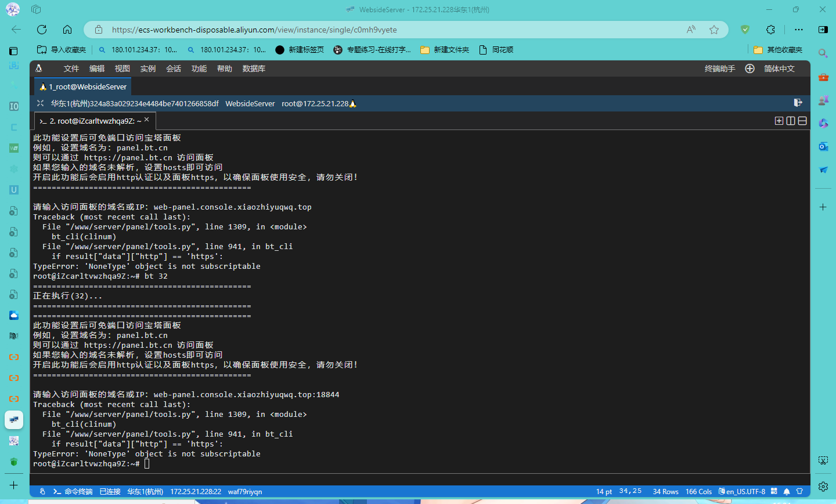Click waf79riyqn in status bar
This screenshot has height=504, width=836.
point(245,492)
